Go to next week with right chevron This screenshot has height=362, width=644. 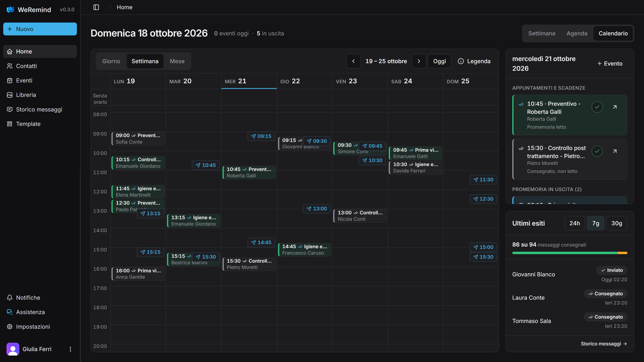pyautogui.click(x=419, y=61)
